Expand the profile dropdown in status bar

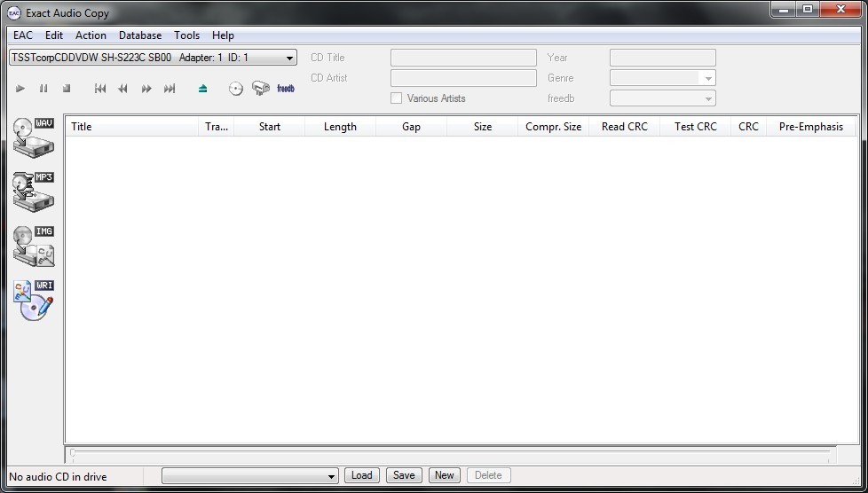point(332,476)
